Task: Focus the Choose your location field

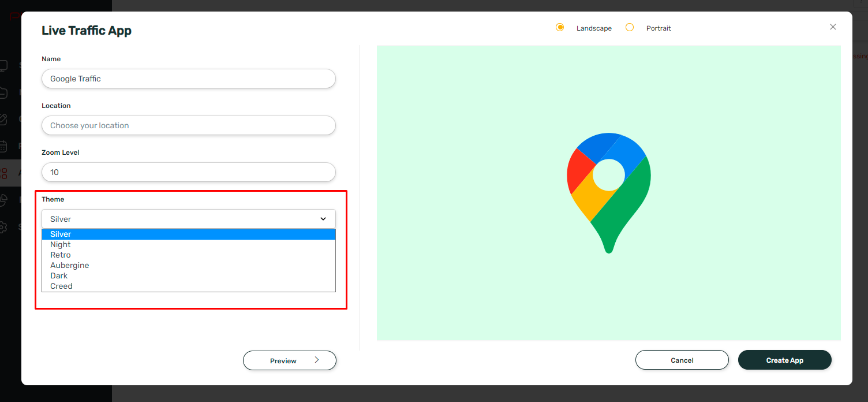Action: [189, 125]
